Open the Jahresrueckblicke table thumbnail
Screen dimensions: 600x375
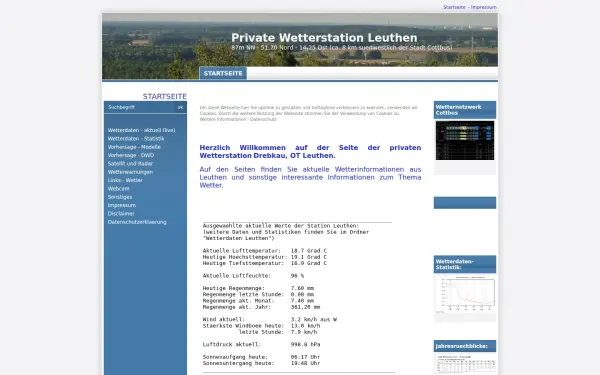click(x=465, y=364)
